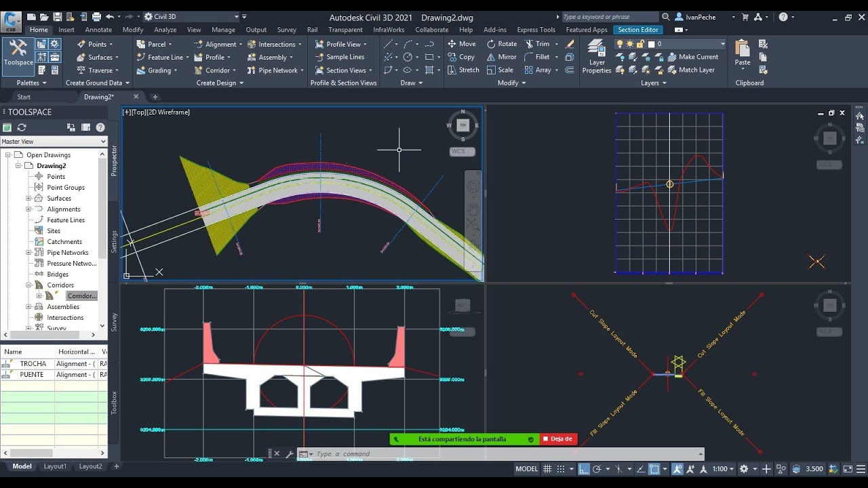The height and width of the screenshot is (488, 868).
Task: Click the Points tool icon
Action: [80, 44]
